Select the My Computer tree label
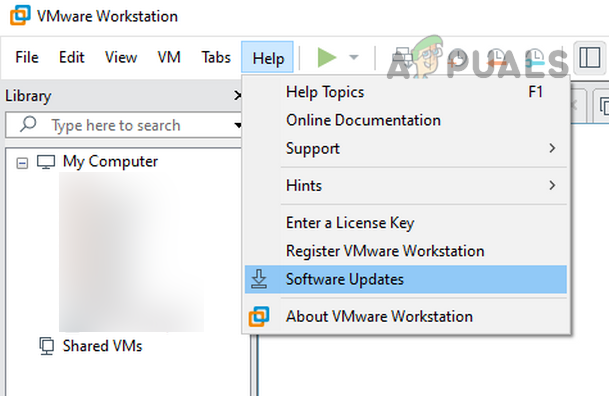 coord(110,162)
